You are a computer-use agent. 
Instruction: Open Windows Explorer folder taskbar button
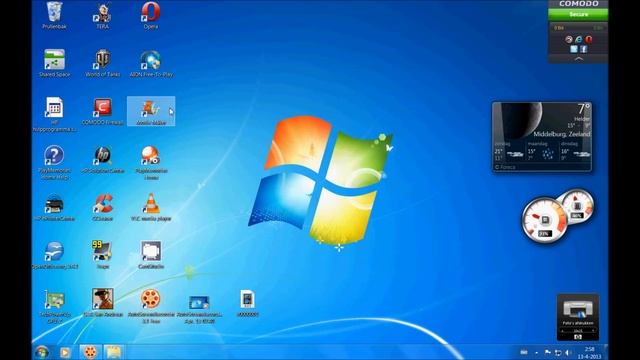point(113,352)
